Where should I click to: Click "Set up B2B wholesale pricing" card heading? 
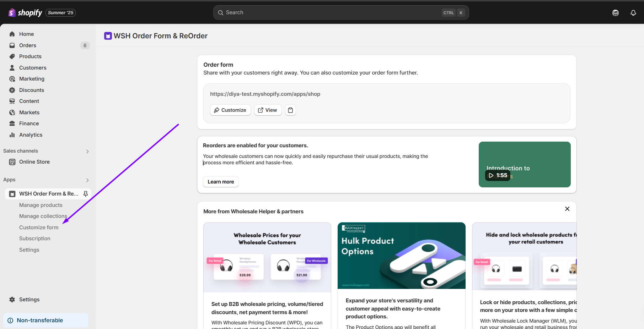click(x=267, y=308)
